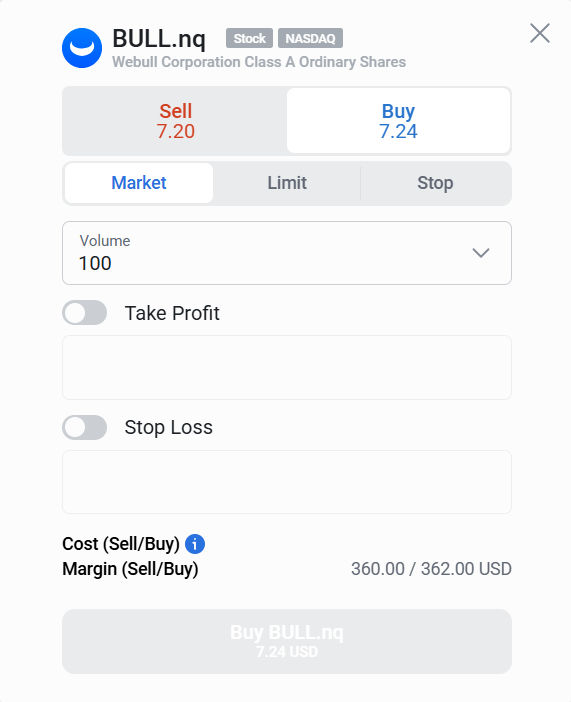Enable the Stop Loss toggle

click(85, 427)
